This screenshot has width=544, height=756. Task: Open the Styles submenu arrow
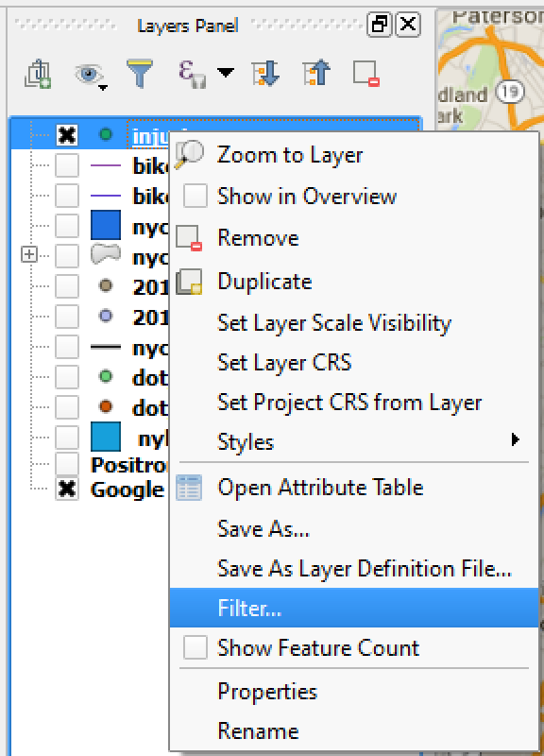click(515, 439)
